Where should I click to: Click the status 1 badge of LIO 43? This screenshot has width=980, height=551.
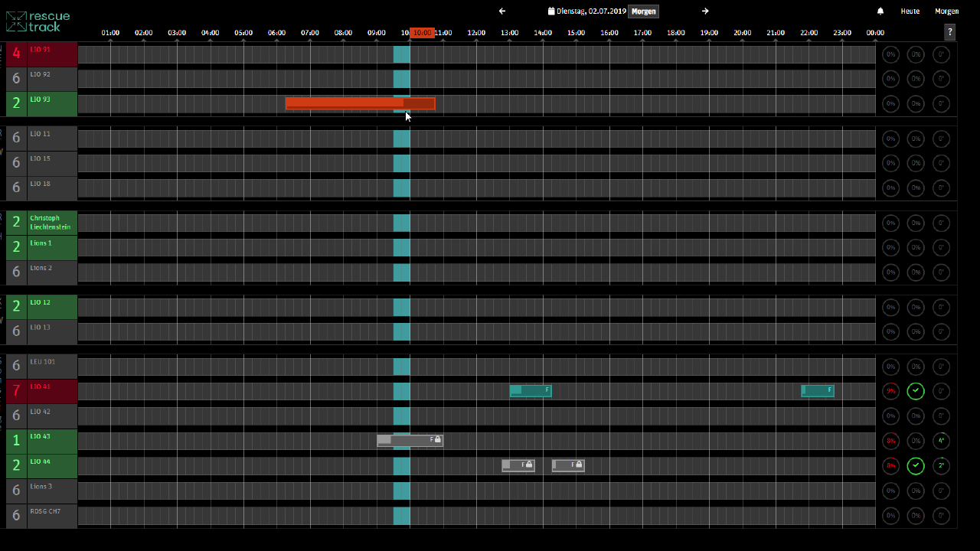pyautogui.click(x=16, y=441)
